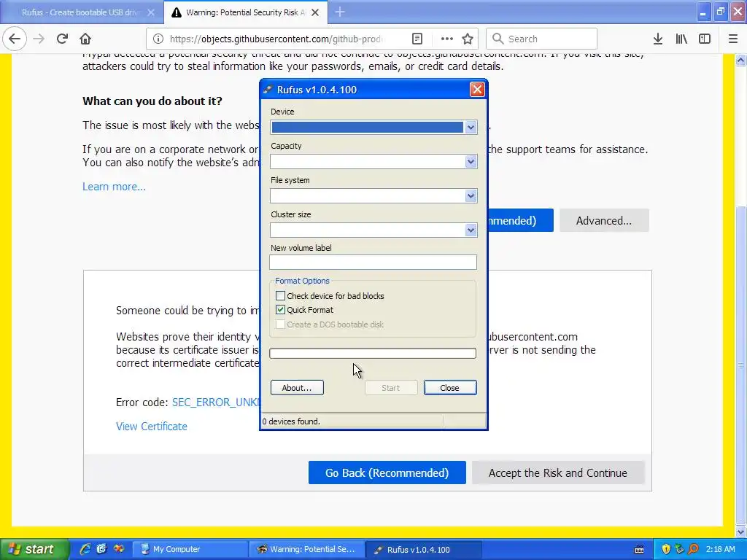Viewport: 747px width, 560px height.
Task: Select the Warning: Potential Security Risk tab
Action: tap(245, 12)
